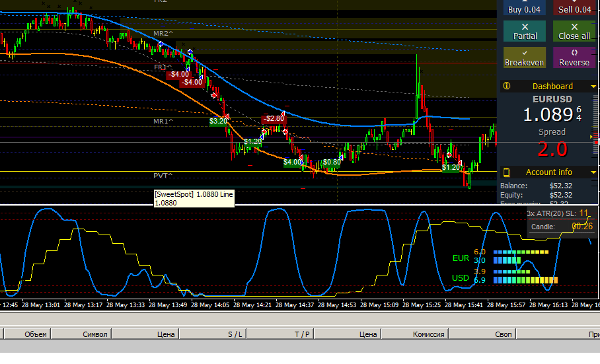The image size is (600, 364).
Task: Click the EUR 6.0 strength bar
Action: tap(521, 252)
